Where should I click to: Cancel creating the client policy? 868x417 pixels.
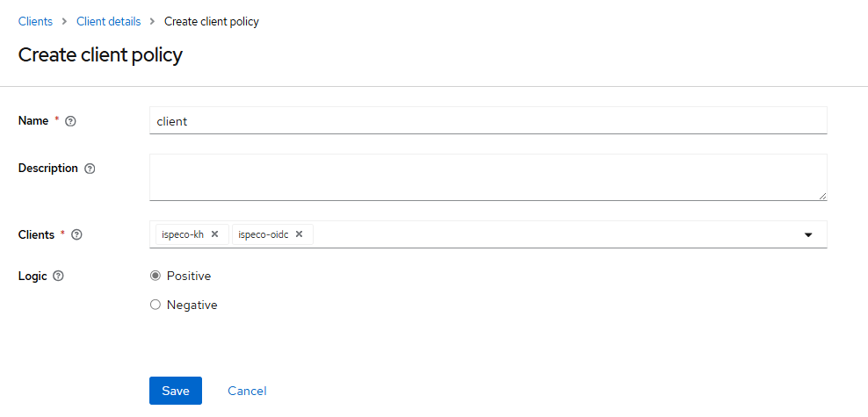point(247,391)
